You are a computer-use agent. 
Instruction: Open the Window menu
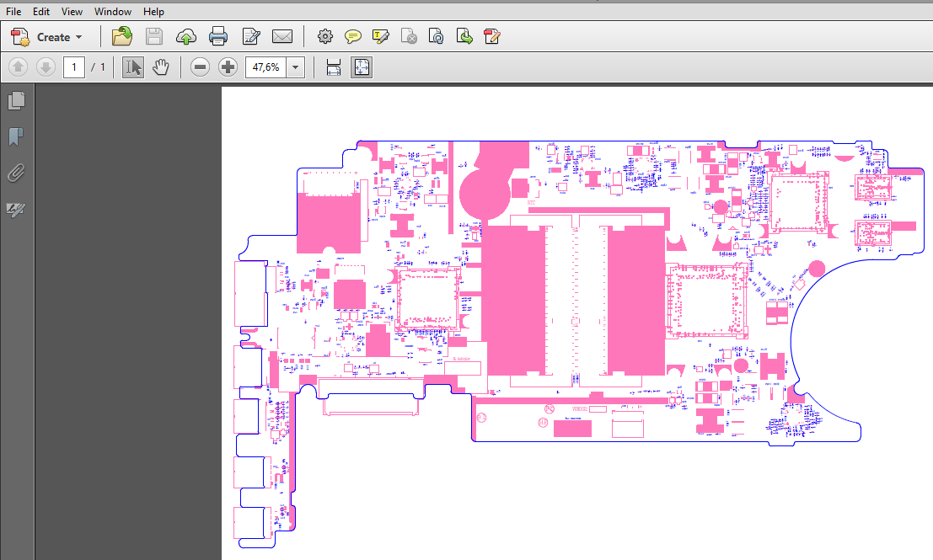coord(113,12)
